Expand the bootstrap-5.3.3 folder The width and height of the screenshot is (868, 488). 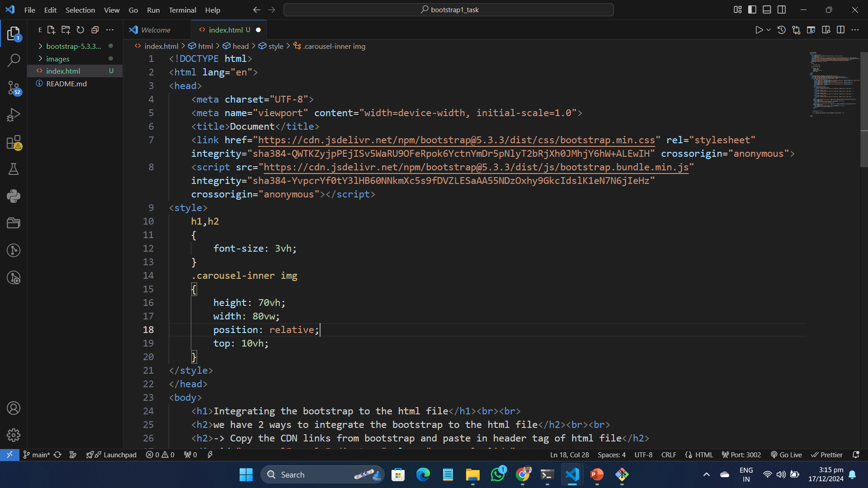coord(73,46)
